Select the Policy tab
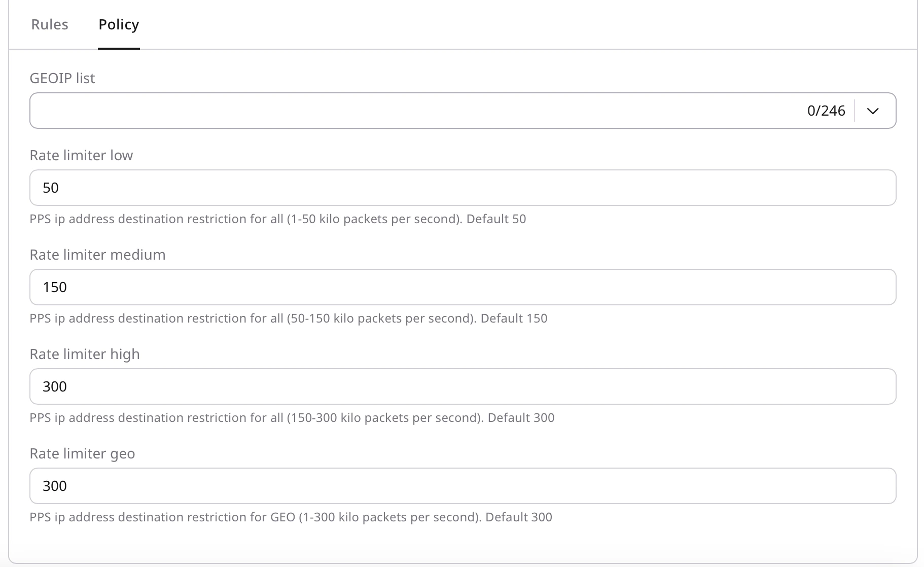924x567 pixels. [x=119, y=24]
